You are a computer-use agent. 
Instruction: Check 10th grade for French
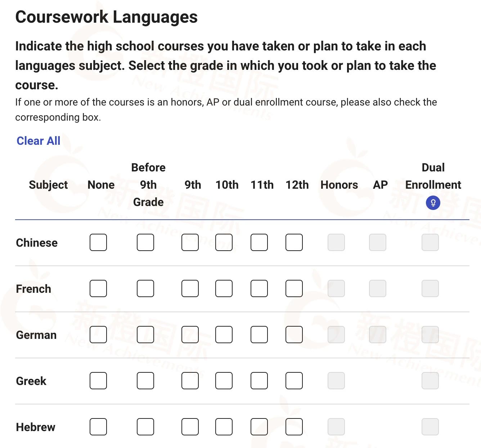point(224,288)
